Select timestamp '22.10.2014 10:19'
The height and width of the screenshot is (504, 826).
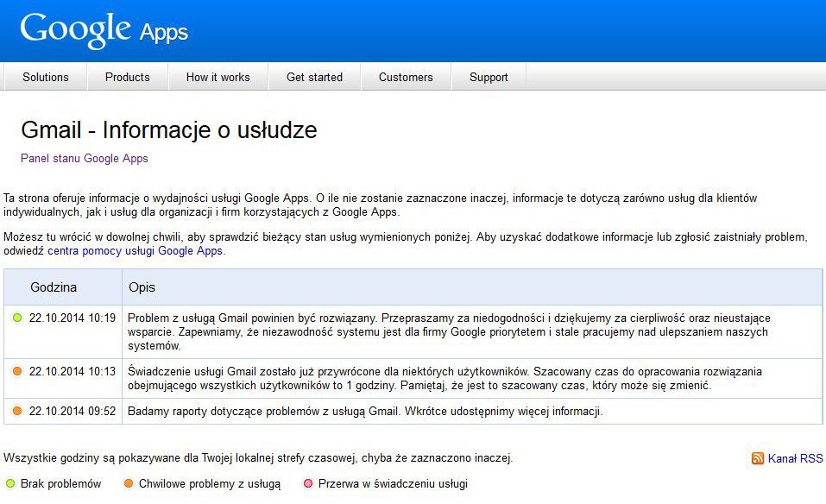[x=73, y=318]
